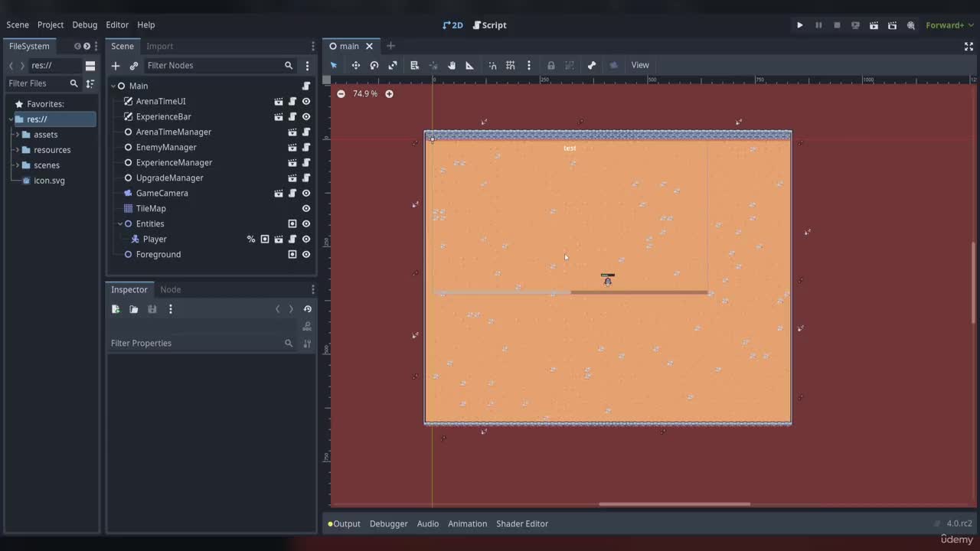The image size is (980, 551).
Task: Choose the Select Mode arrow tool
Action: (x=334, y=65)
